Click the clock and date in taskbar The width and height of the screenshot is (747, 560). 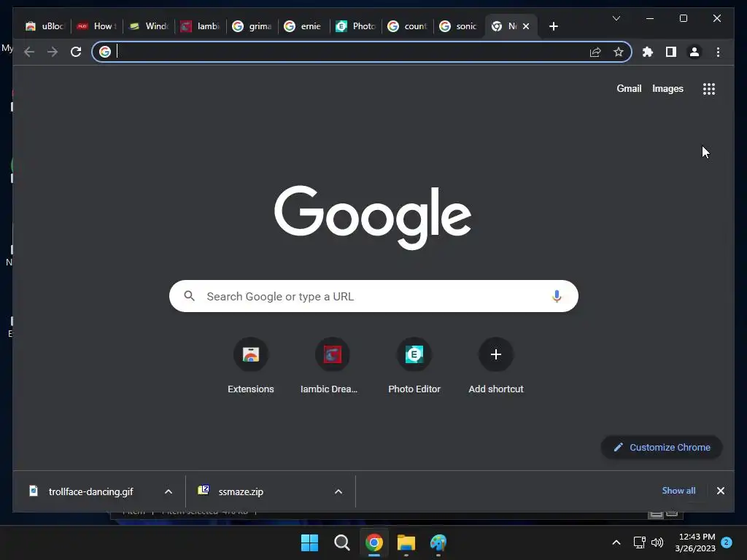click(x=695, y=542)
